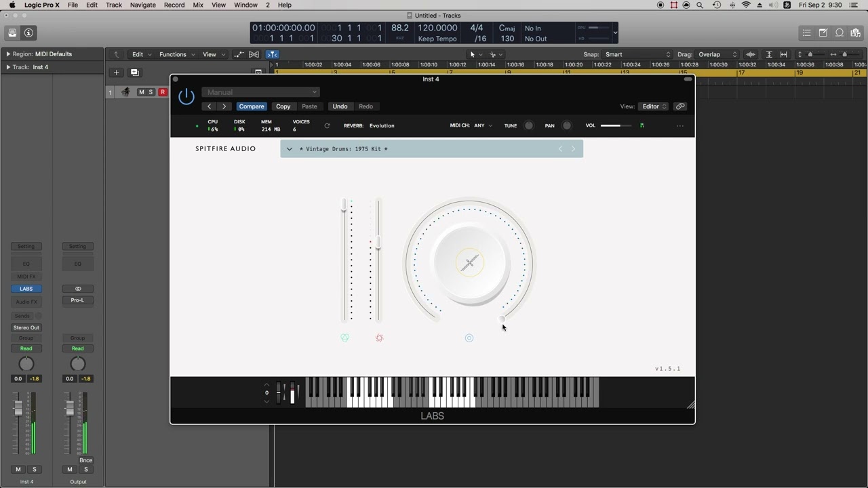Click the Read automation button on Inst 4
Screen dimensions: 868x488
click(x=26, y=348)
